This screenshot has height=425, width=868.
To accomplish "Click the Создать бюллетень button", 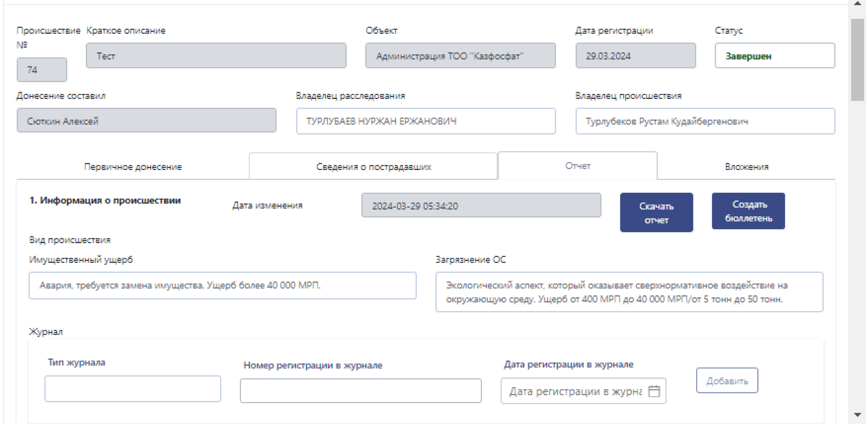I will pyautogui.click(x=749, y=211).
